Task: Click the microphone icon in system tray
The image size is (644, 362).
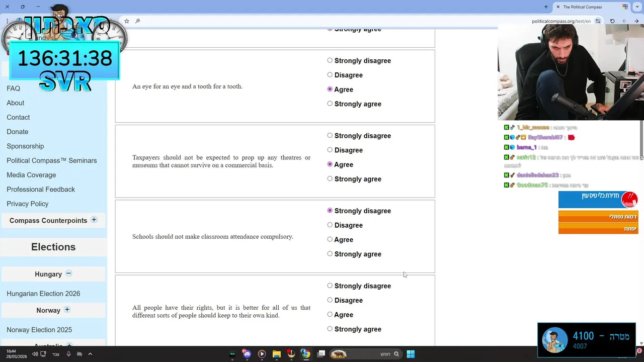Action: (x=69, y=354)
